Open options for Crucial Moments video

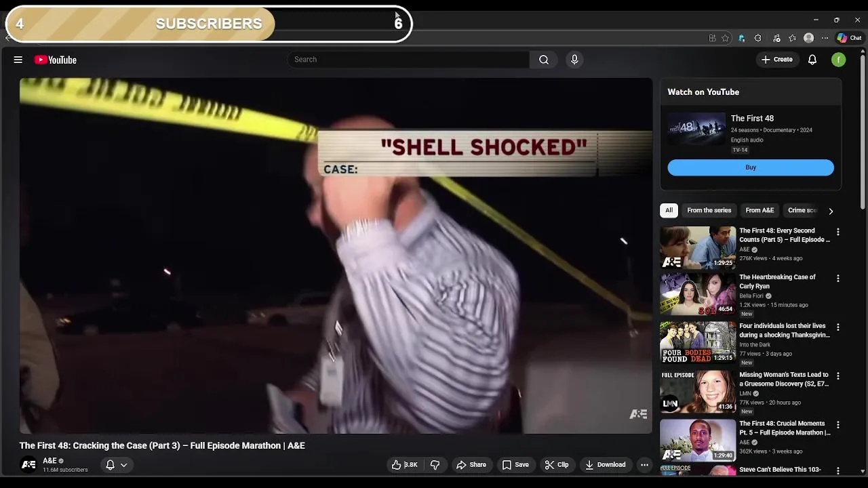tap(838, 425)
